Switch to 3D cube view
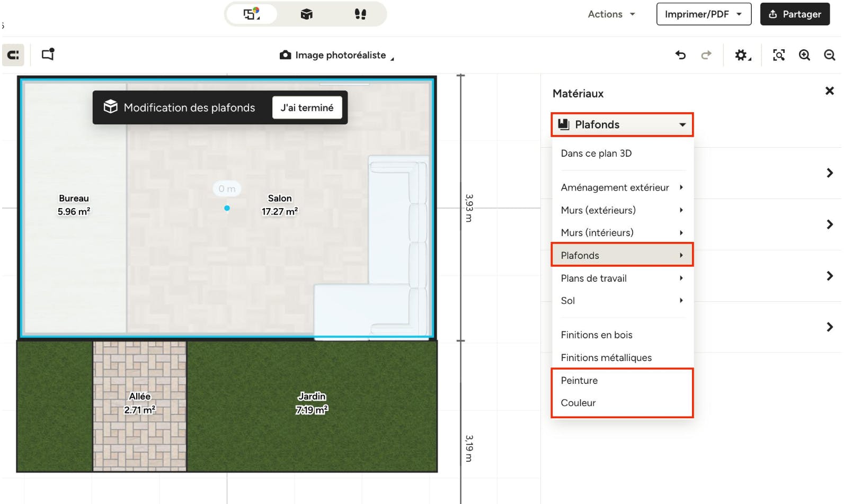This screenshot has width=852, height=504. [x=306, y=14]
